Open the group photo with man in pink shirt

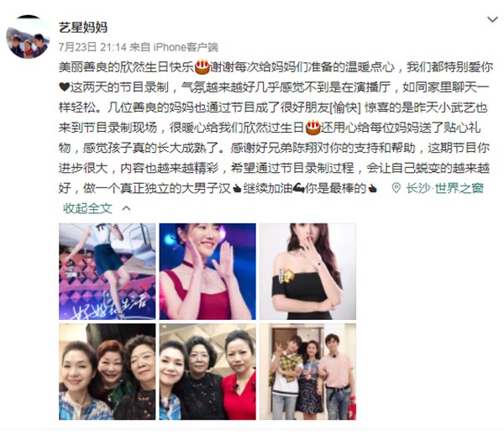tap(308, 372)
